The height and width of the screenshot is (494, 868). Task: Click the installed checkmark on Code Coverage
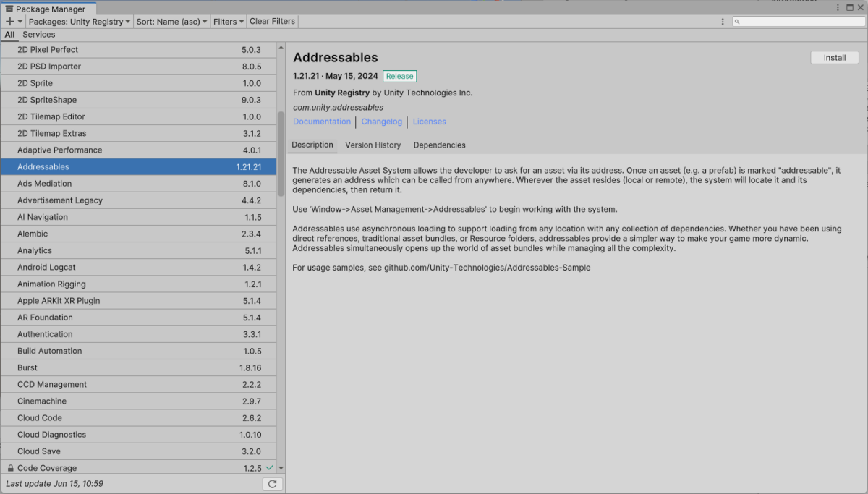(x=270, y=467)
